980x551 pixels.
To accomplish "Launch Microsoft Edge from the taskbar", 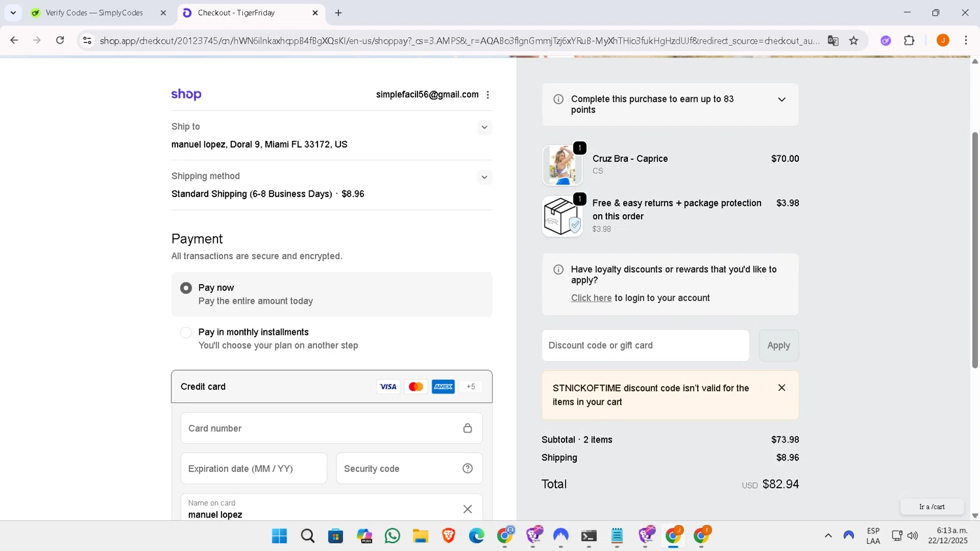I will pyautogui.click(x=477, y=536).
